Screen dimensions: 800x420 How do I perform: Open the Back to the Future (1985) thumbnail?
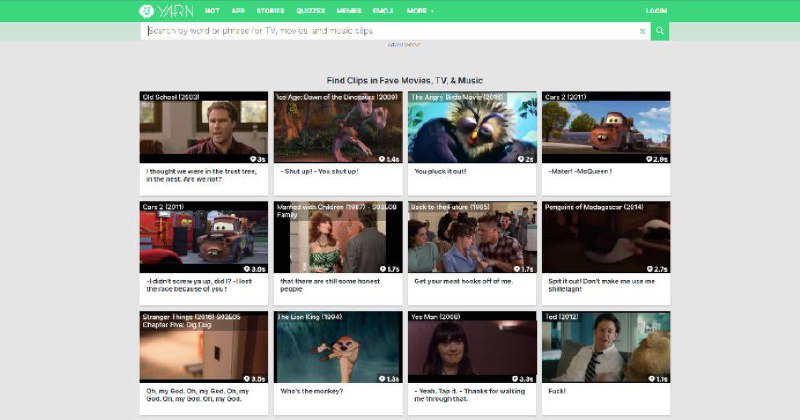coord(472,237)
